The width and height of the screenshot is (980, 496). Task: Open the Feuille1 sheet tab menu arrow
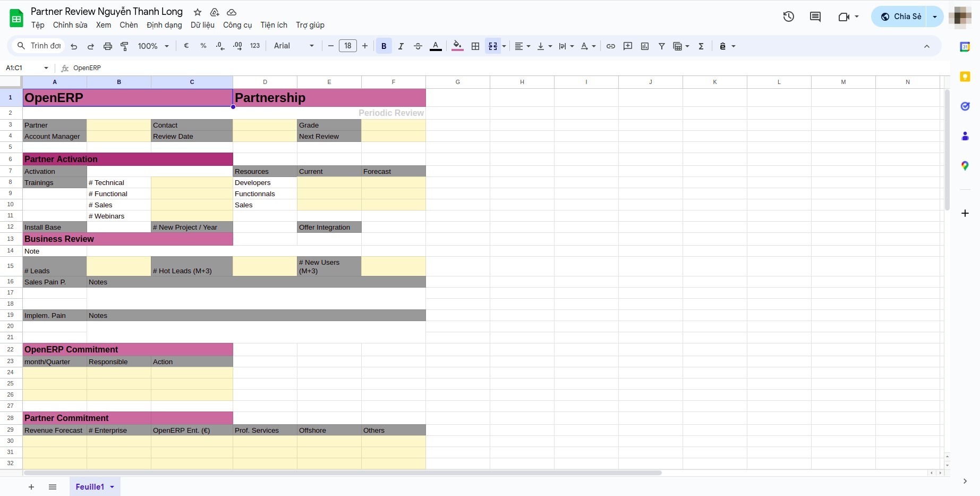click(112, 487)
